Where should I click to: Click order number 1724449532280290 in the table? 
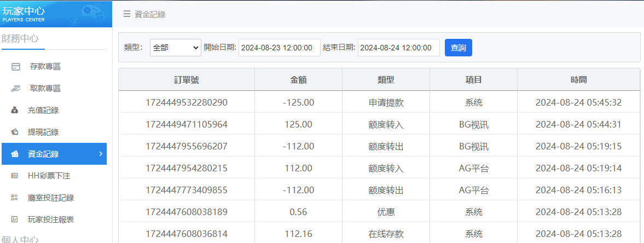click(x=187, y=102)
